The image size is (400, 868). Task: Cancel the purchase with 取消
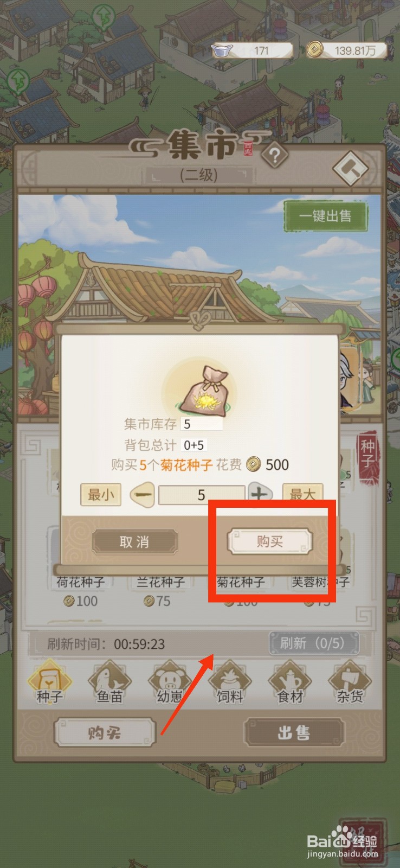click(x=134, y=541)
